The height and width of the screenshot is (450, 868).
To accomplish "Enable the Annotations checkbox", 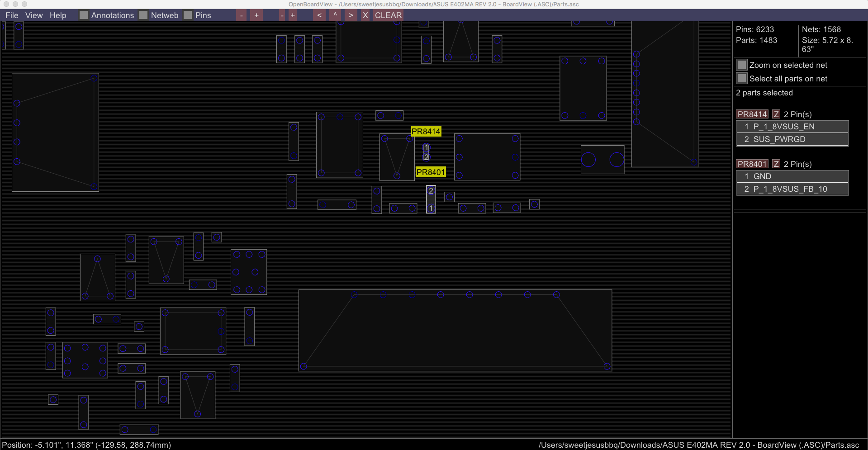I will [x=83, y=15].
